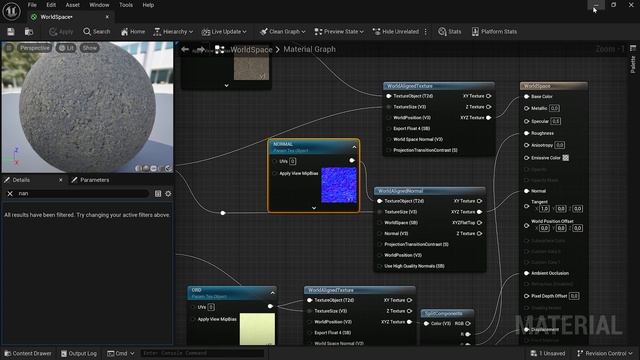This screenshot has width=640, height=360.
Task: Click the Material Graph breadcrumb
Action: click(x=309, y=49)
